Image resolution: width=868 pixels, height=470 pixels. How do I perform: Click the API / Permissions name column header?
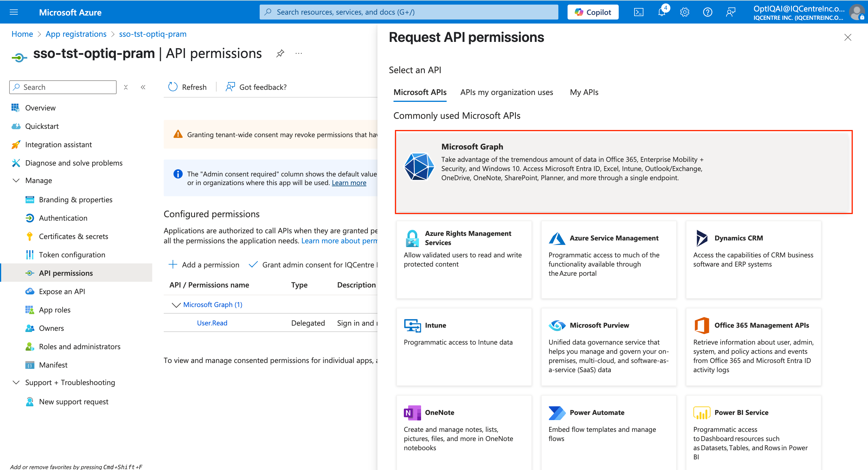209,285
